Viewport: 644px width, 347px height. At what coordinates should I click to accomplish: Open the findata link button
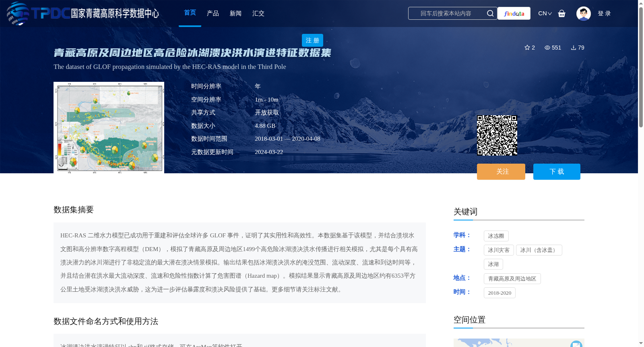click(514, 13)
